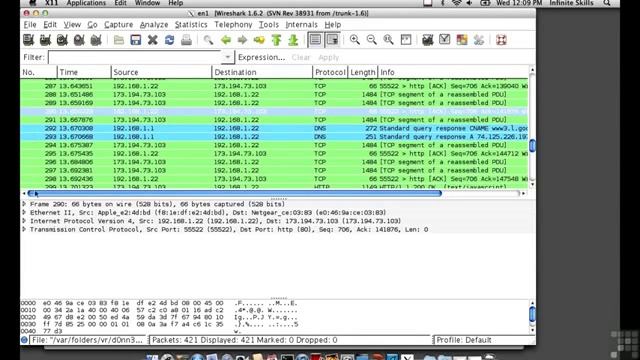Save this capture file with floppy icon
This screenshot has width=640, height=360.
[136, 40]
